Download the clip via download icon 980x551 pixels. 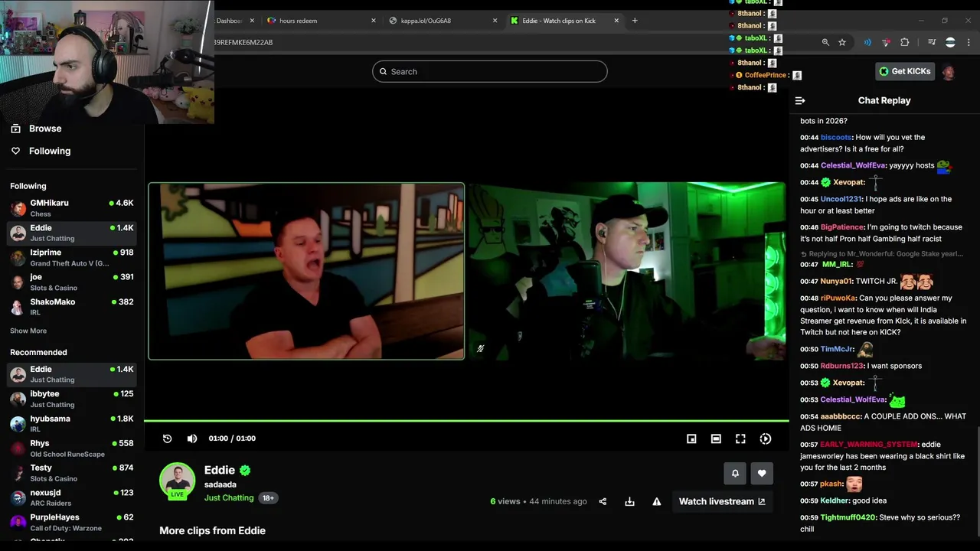tap(629, 501)
